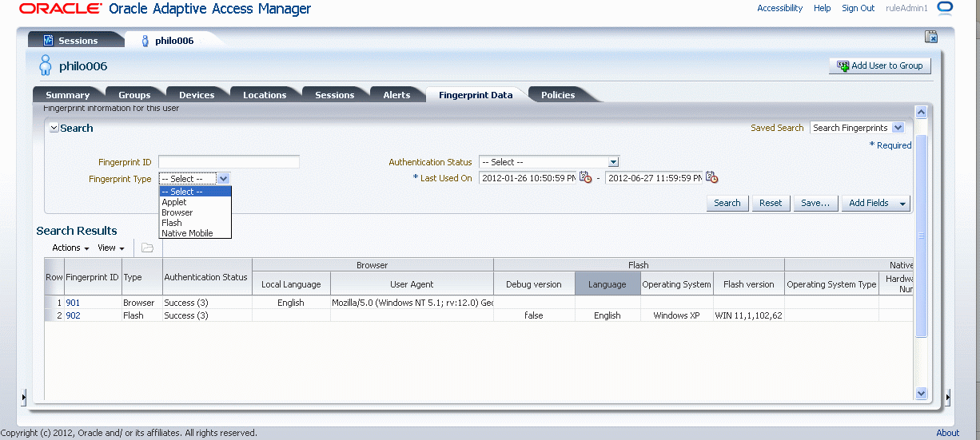Click the 'WIN 11,1,102,62' cell
Viewport: 980px width, 440px height.
pyautogui.click(x=749, y=315)
